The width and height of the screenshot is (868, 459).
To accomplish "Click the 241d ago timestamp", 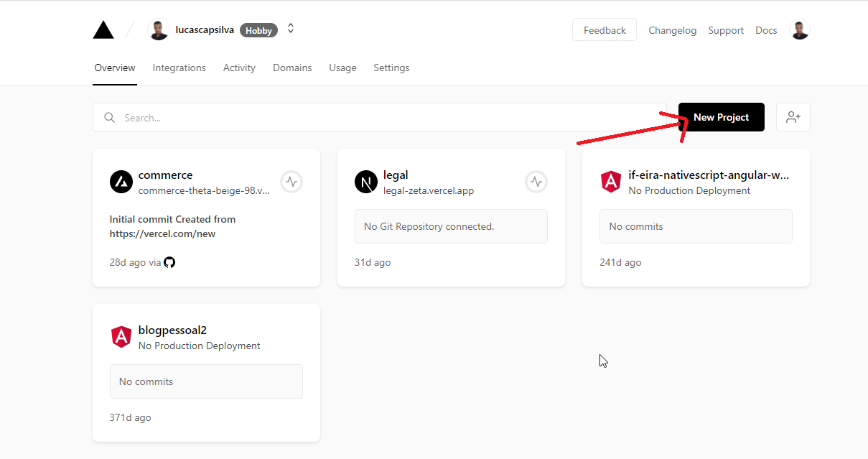I will pyautogui.click(x=620, y=262).
